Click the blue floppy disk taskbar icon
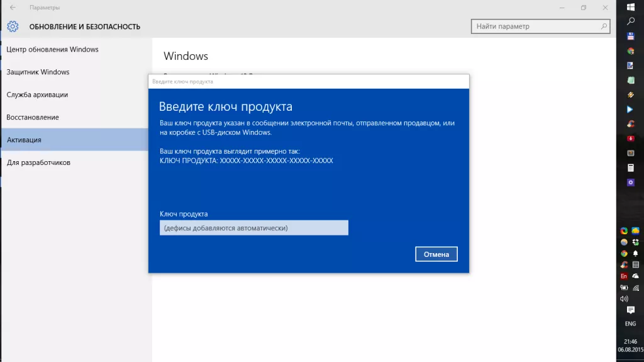The width and height of the screenshot is (644, 362). (x=630, y=37)
